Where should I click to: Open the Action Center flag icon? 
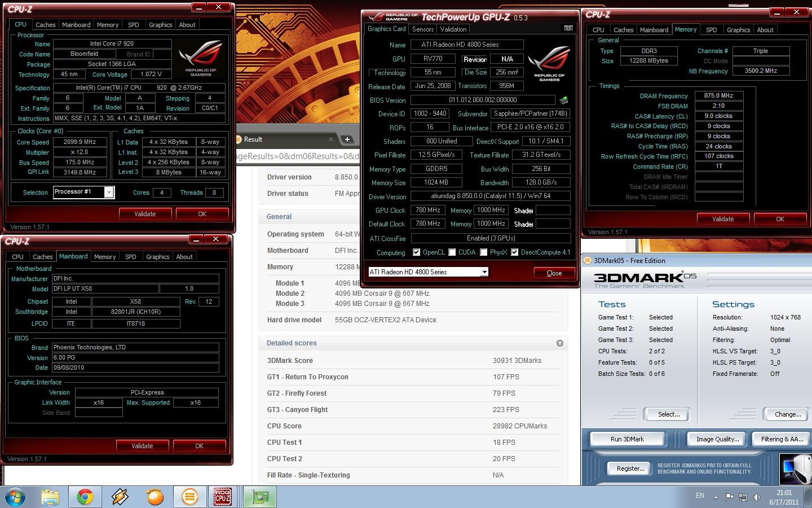click(x=729, y=497)
